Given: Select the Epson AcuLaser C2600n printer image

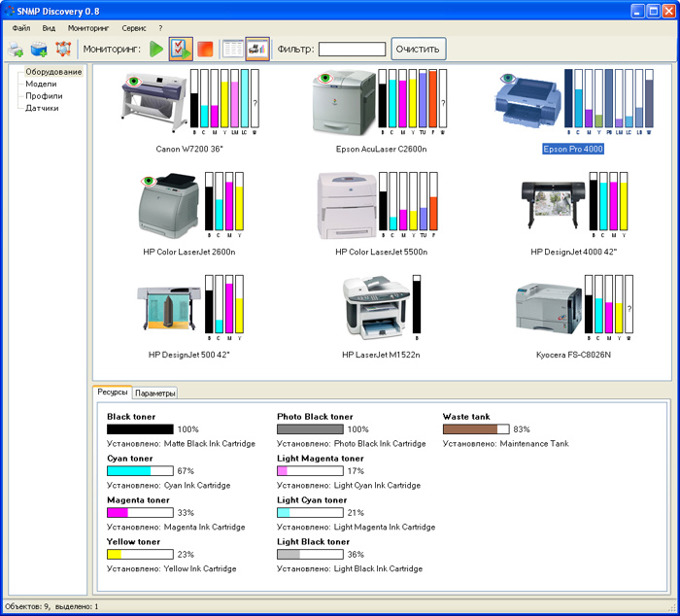Looking at the screenshot, I should click(x=344, y=102).
